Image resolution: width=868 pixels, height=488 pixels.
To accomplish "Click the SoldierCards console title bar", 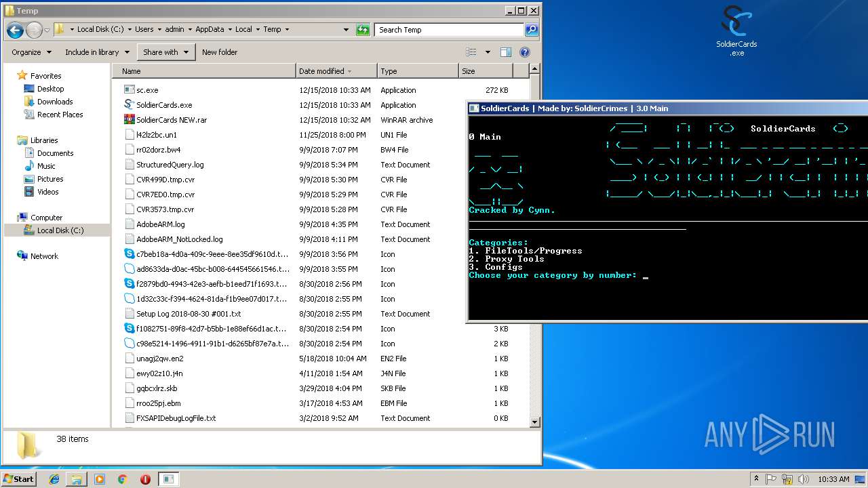I will [x=668, y=108].
